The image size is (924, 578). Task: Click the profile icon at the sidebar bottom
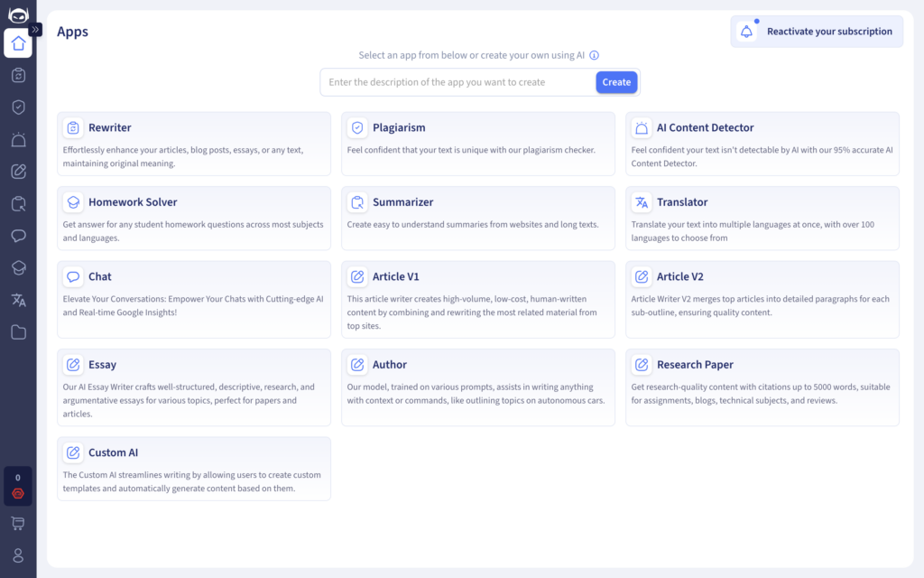tap(18, 554)
